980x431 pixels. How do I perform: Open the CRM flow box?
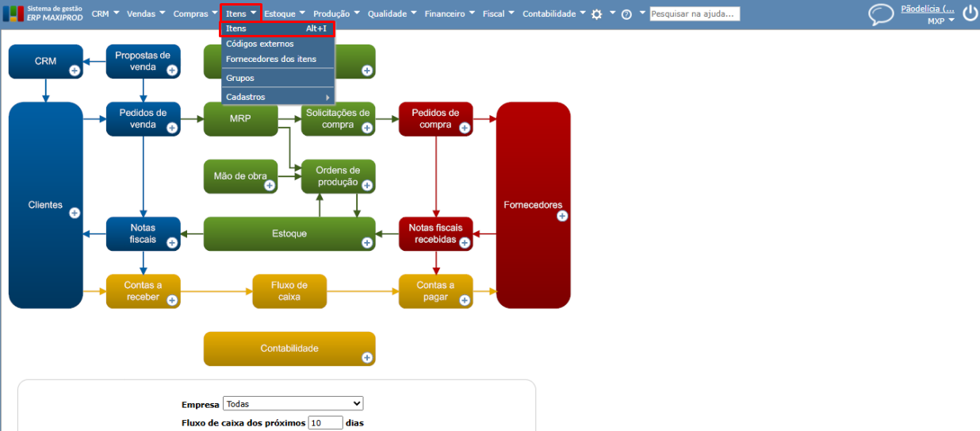[x=46, y=61]
